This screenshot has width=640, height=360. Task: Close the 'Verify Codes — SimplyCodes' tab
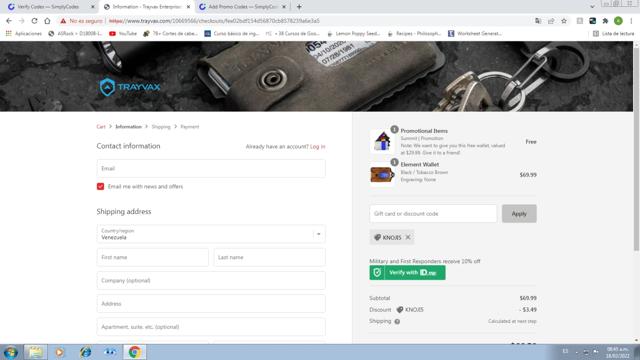click(x=93, y=7)
